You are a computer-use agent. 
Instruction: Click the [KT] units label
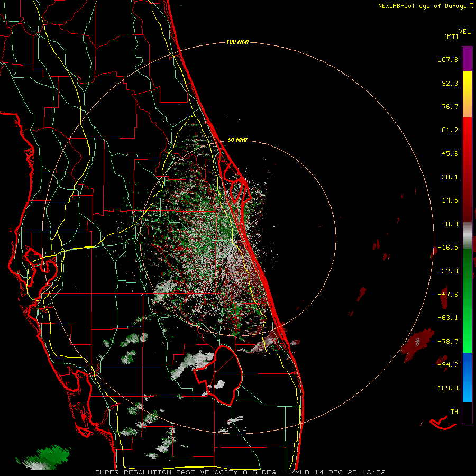point(451,36)
